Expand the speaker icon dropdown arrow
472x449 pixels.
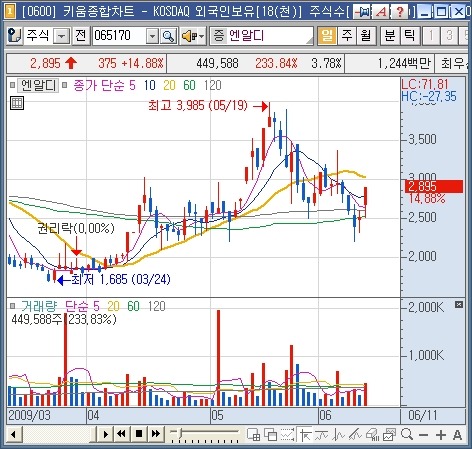(202, 36)
